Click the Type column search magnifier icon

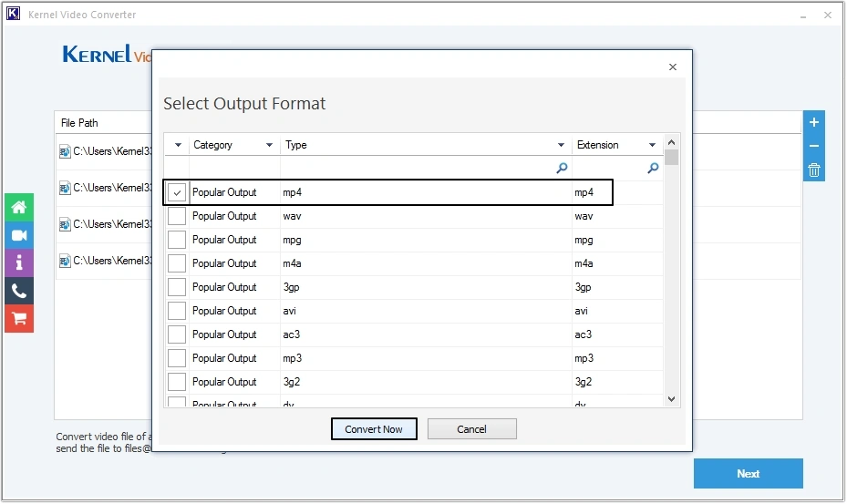[562, 169]
